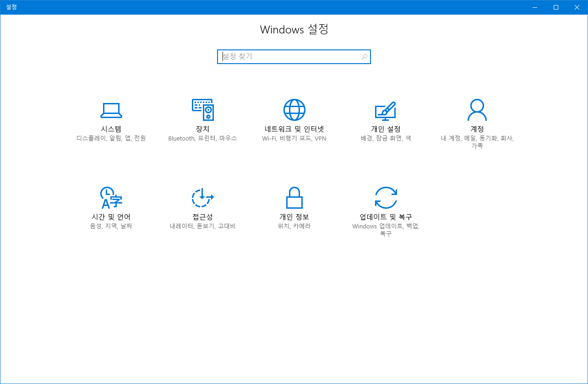The image size is (588, 384).
Task: Click the clock and letter icon for 시간 및 언어
Action: pyautogui.click(x=111, y=198)
